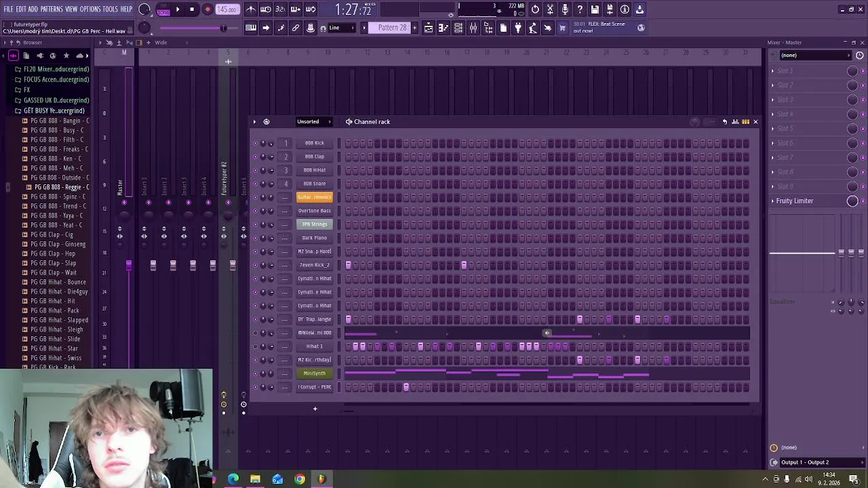Mute the Hihat 1 channel
This screenshot has height=488, width=868.
[x=255, y=346]
